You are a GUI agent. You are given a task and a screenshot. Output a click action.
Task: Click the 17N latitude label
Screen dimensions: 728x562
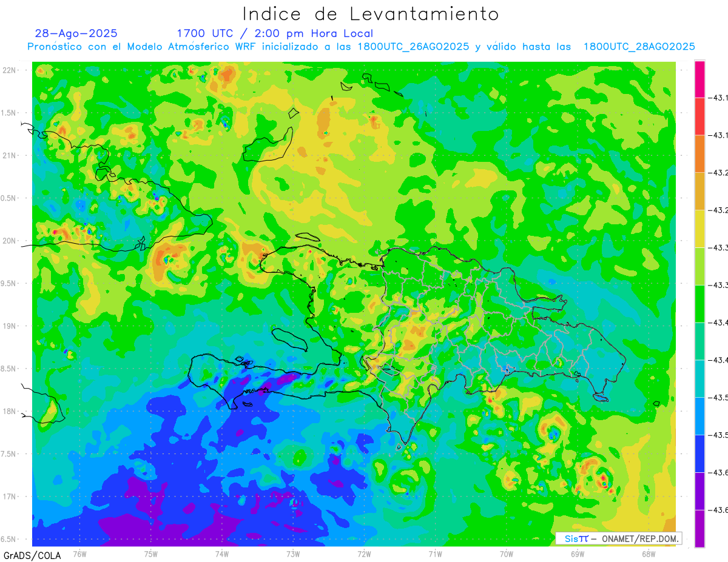click(x=10, y=497)
